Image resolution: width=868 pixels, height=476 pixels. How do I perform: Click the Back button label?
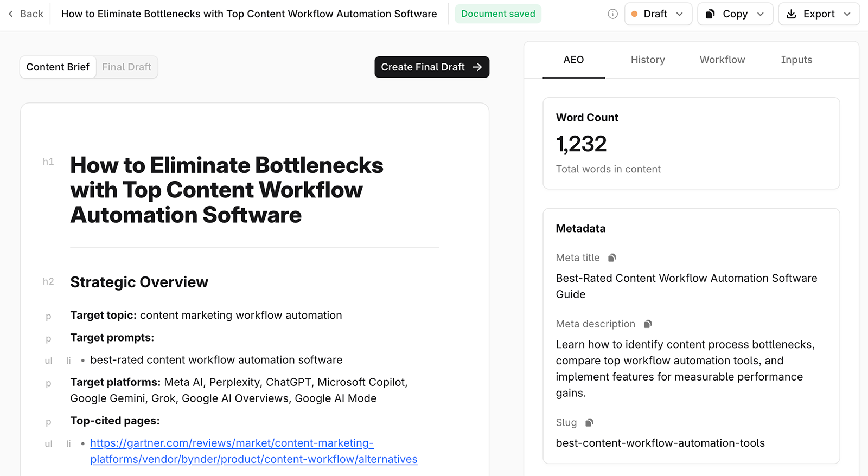(31, 14)
